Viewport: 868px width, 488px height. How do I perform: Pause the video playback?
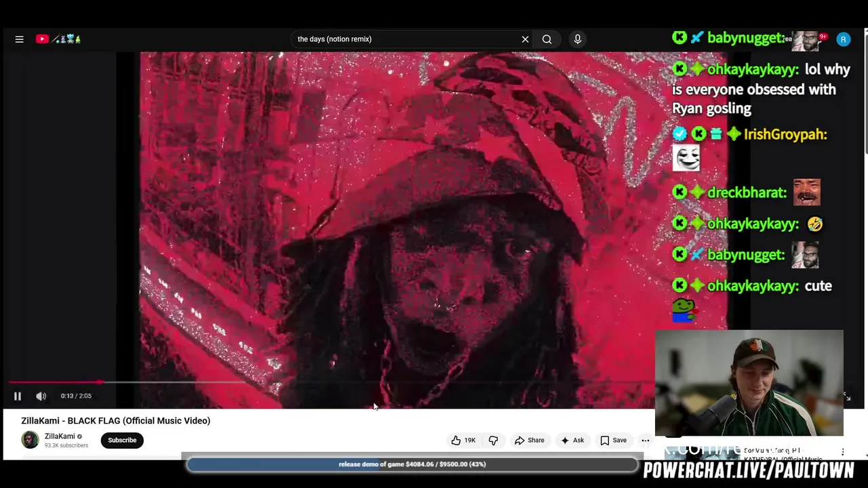18,396
